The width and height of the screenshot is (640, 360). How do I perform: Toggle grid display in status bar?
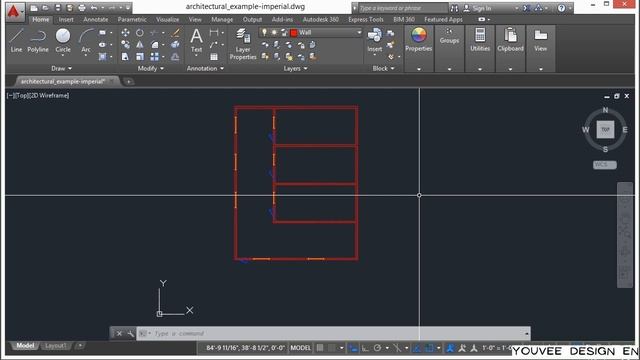[320, 348]
